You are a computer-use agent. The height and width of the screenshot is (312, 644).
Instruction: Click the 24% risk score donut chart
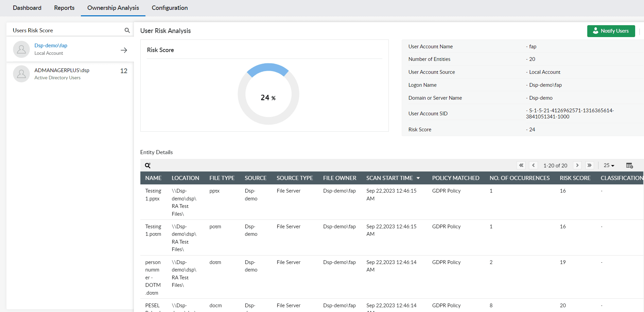[268, 94]
